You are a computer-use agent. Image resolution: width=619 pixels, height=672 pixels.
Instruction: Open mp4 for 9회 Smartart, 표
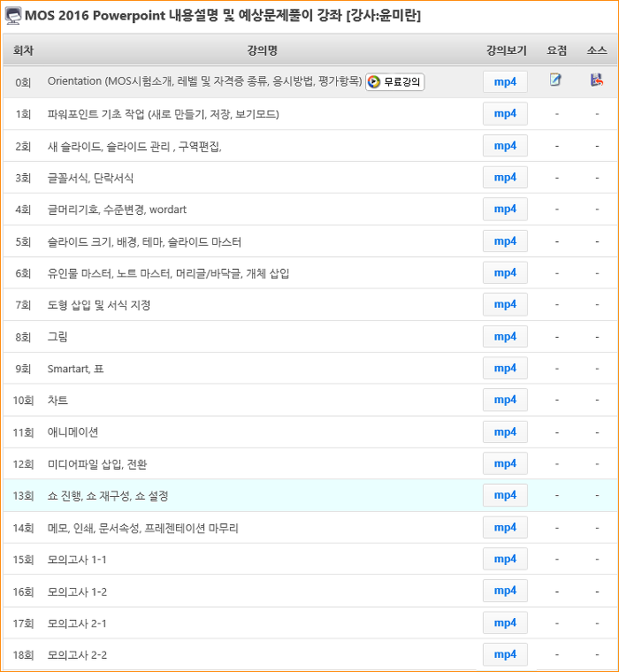[505, 368]
